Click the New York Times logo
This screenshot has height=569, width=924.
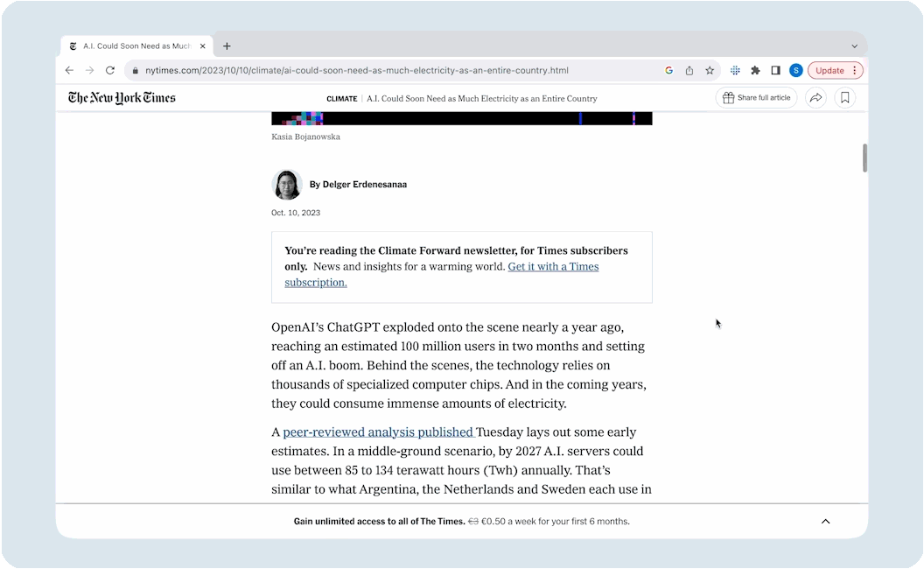coord(122,98)
